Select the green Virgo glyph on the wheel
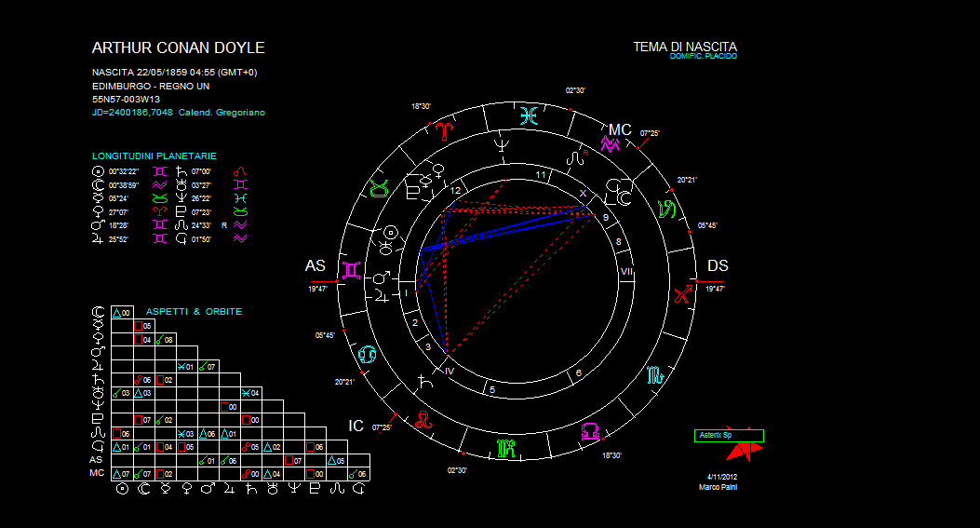 505,448
